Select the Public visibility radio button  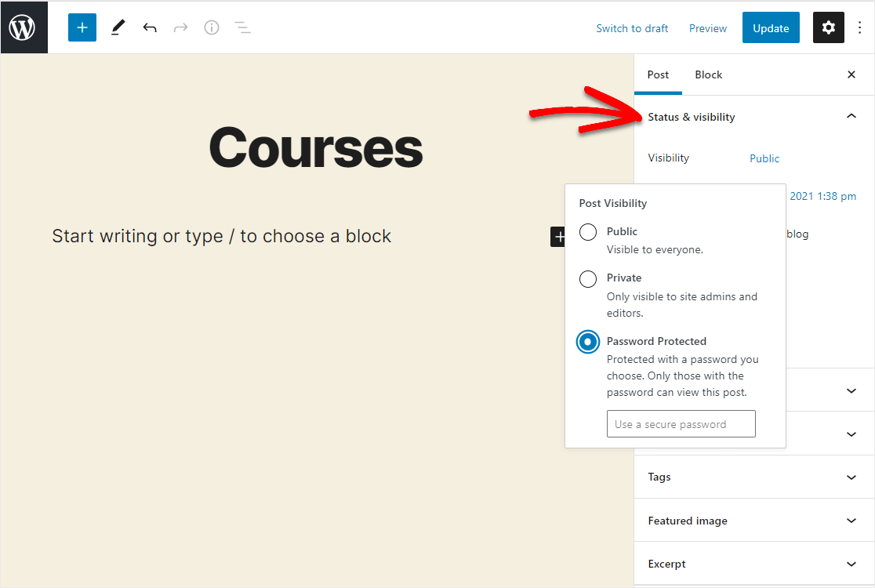pyautogui.click(x=587, y=232)
